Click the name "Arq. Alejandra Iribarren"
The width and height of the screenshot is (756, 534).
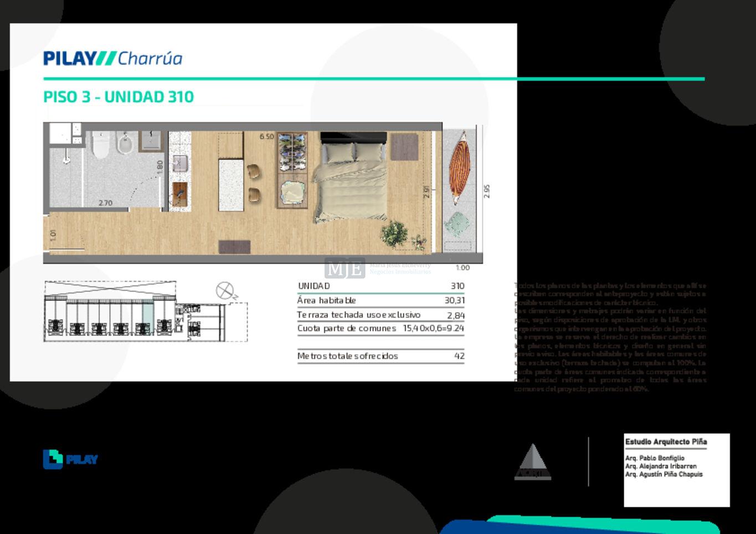click(661, 466)
